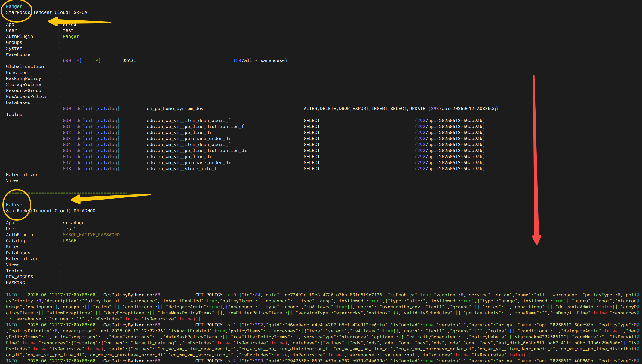This screenshot has width=642, height=364.
Task: Click the 'Catalog' label
Action: click(15, 241)
